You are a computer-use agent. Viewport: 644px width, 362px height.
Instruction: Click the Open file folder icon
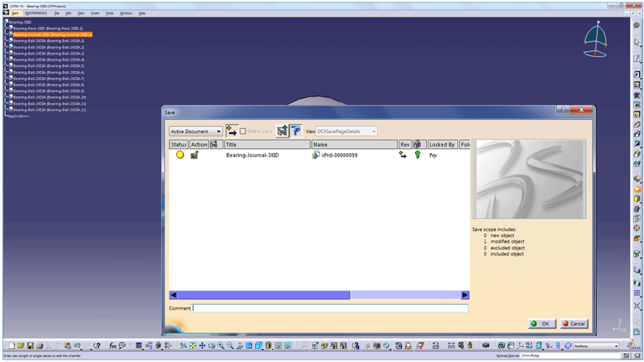(21, 346)
